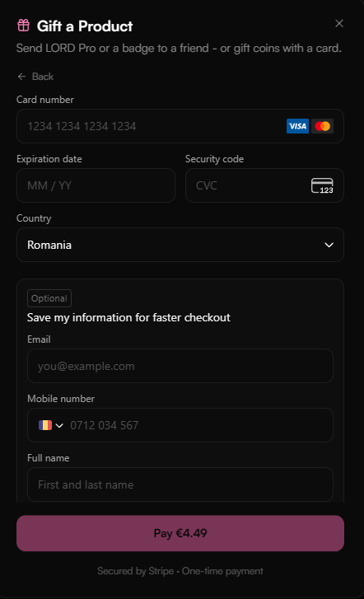Select the Expiration date MM / YY field
The height and width of the screenshot is (599, 364).
click(x=96, y=185)
